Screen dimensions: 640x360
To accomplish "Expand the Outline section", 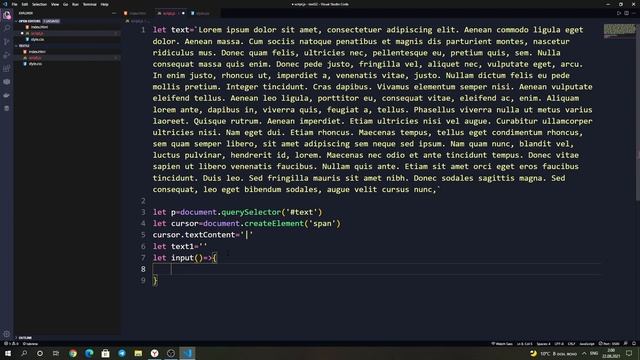I will (24, 338).
